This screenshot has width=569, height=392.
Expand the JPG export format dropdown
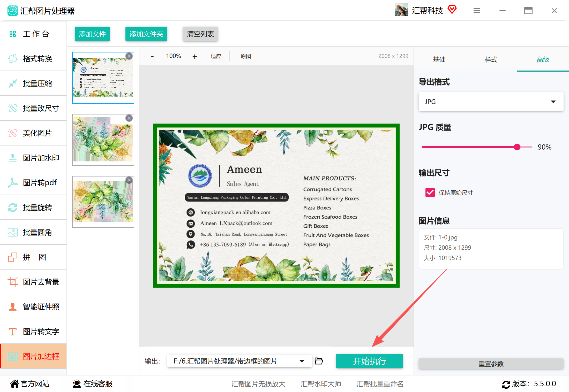(491, 102)
